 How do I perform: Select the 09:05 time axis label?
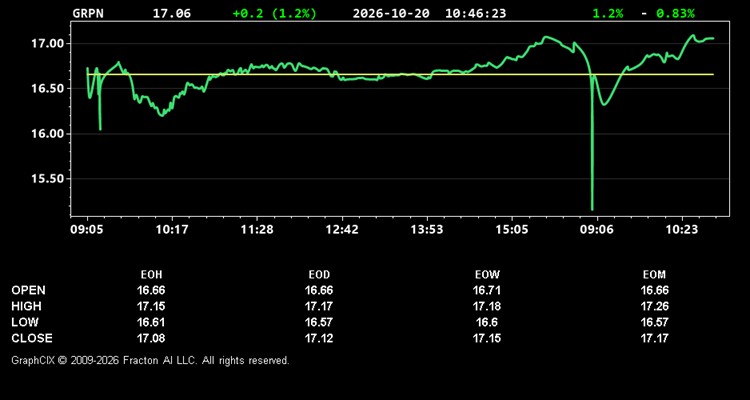(x=88, y=230)
